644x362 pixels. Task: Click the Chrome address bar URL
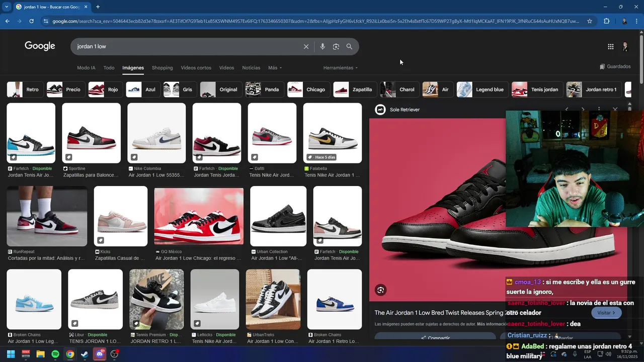coord(316,21)
